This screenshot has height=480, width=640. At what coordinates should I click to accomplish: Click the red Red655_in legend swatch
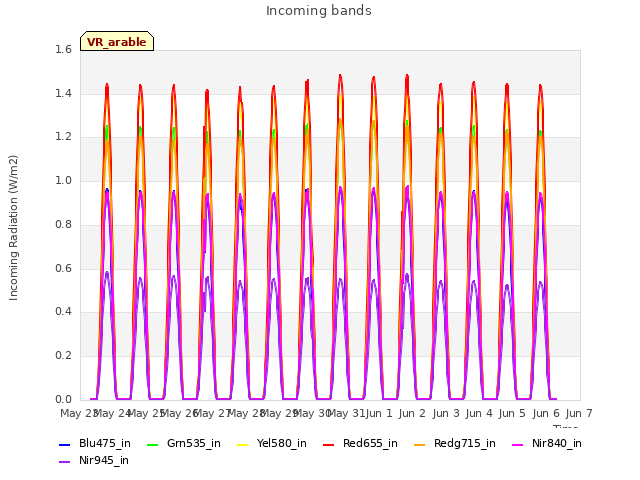click(x=329, y=444)
